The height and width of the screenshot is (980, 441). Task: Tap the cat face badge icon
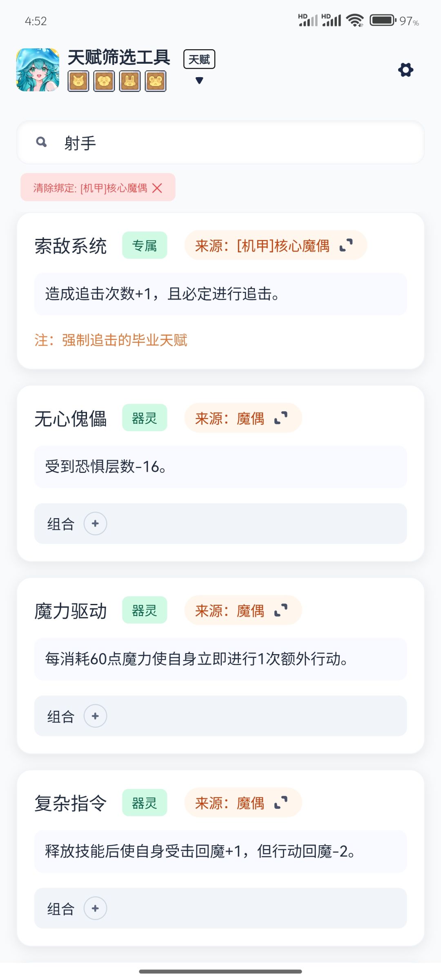point(78,81)
